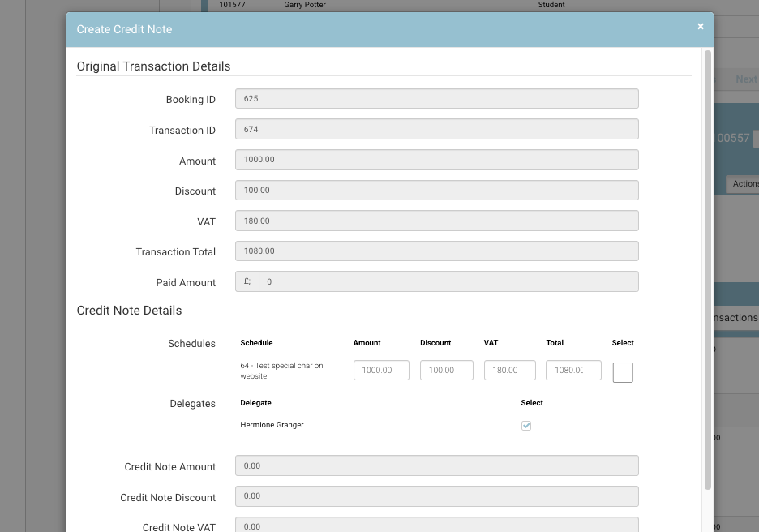Viewport: 759px width, 532px height.
Task: Click the original Discount field showing 100.00
Action: 436,191
